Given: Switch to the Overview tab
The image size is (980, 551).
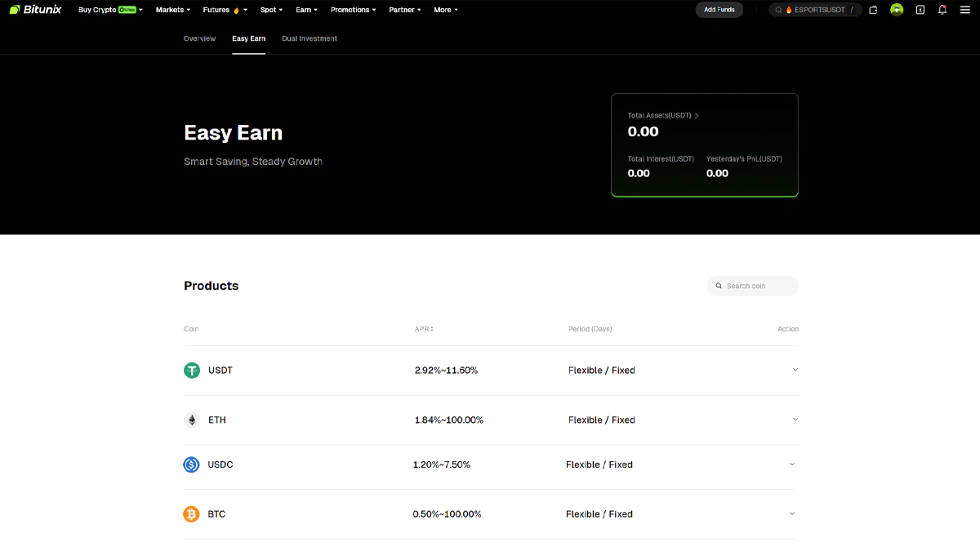Looking at the screenshot, I should click(x=199, y=38).
